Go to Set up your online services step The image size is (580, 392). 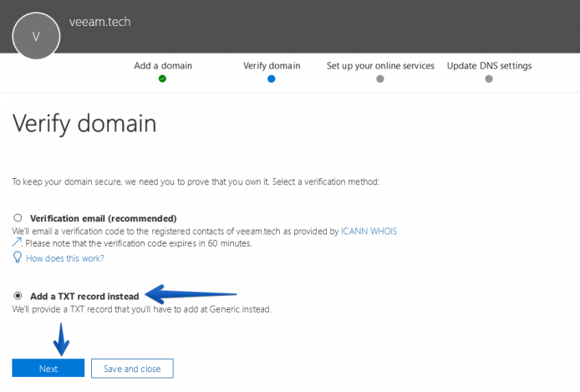(380, 66)
